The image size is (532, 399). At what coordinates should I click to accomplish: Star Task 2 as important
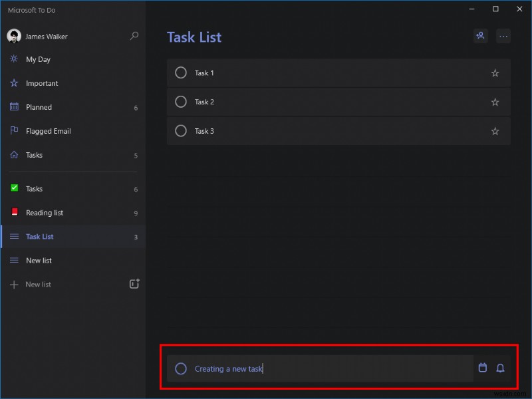[495, 102]
